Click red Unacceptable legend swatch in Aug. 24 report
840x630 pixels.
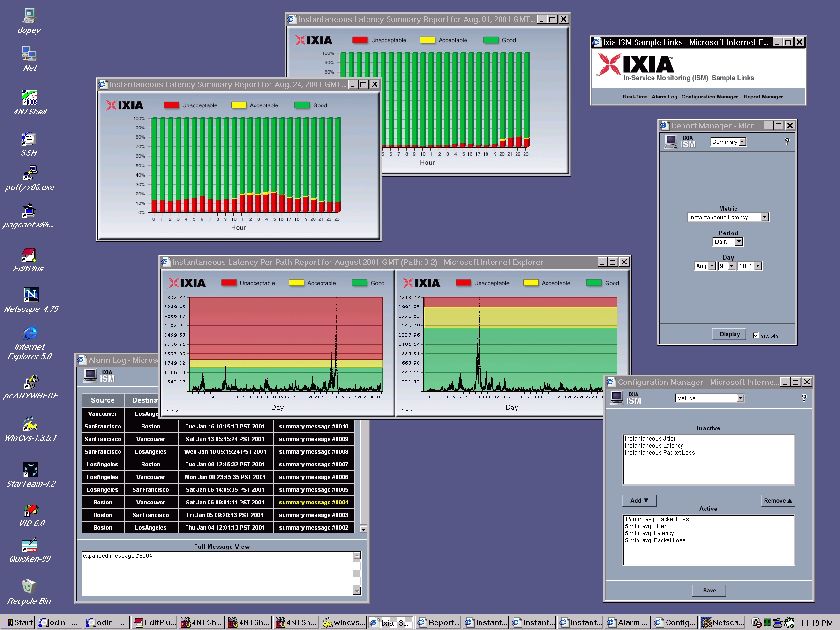pos(171,105)
